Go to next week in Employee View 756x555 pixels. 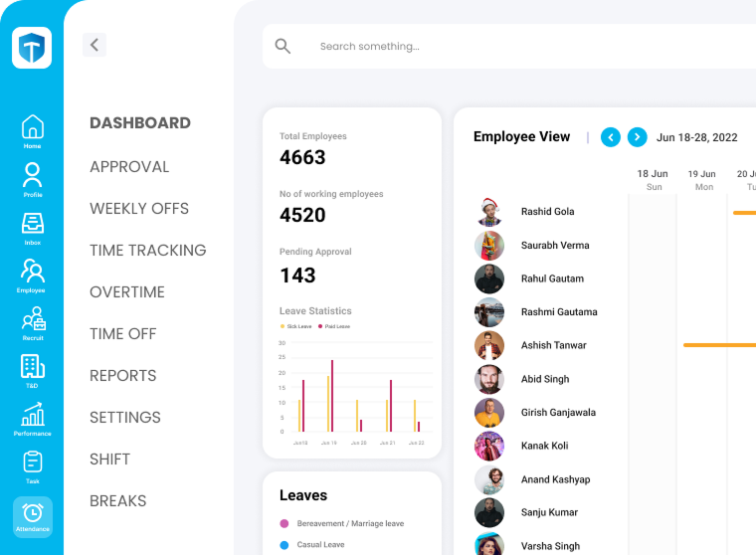[637, 137]
